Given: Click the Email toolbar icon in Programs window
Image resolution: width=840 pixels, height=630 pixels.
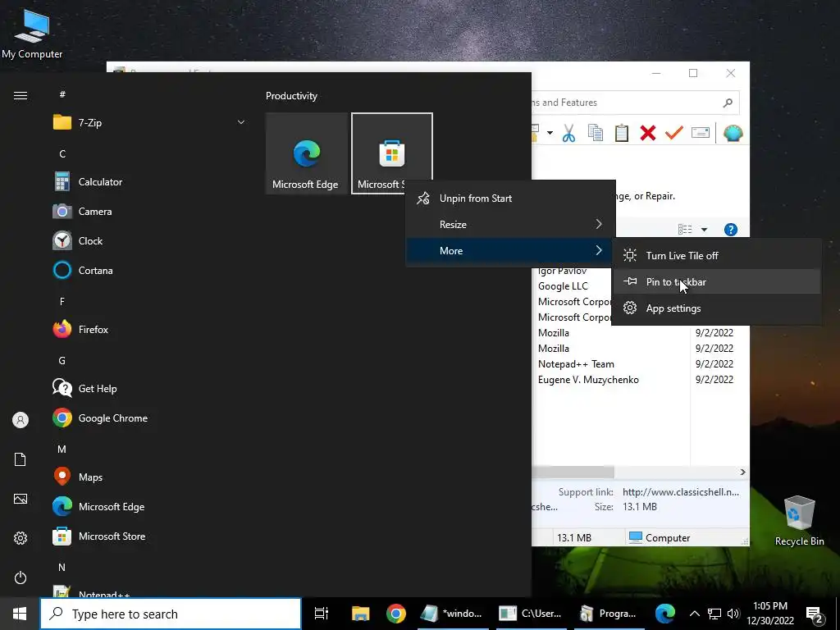Looking at the screenshot, I should (x=701, y=132).
